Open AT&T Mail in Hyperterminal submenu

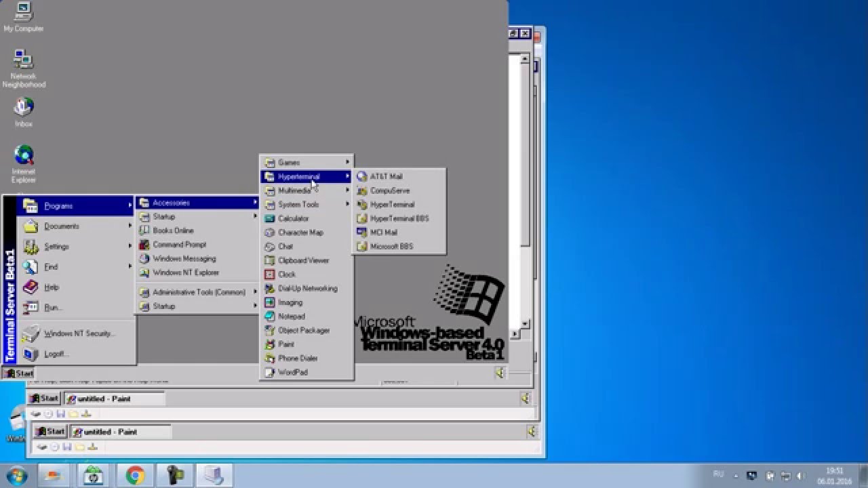pyautogui.click(x=399, y=176)
